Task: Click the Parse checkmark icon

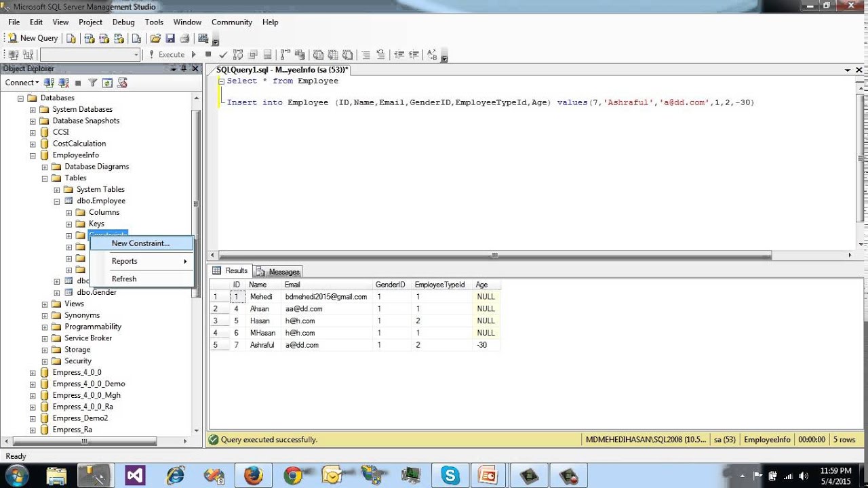Action: point(222,54)
